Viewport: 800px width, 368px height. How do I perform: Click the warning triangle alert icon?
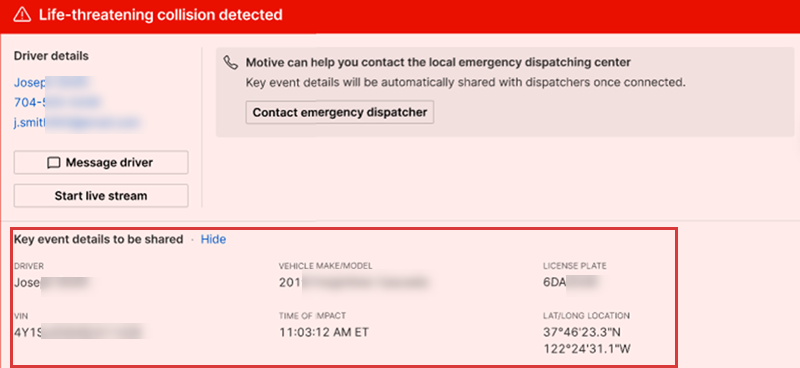(22, 15)
